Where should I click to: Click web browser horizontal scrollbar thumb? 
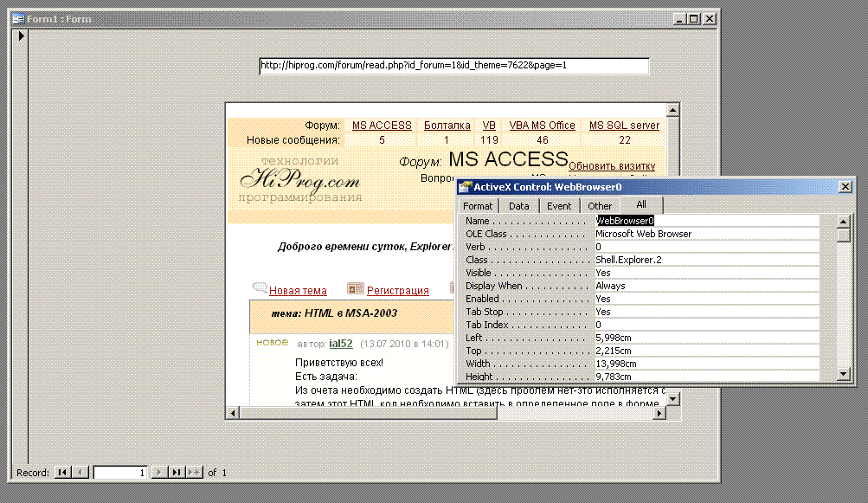click(x=368, y=413)
